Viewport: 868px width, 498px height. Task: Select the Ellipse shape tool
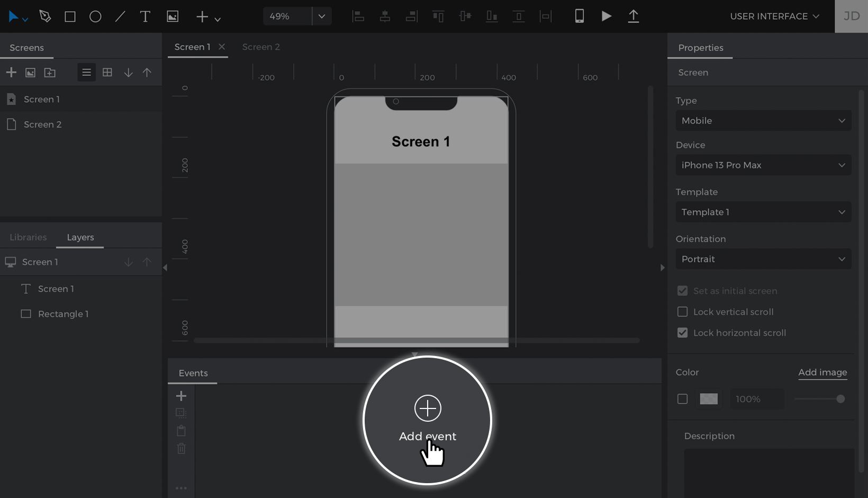click(x=95, y=16)
